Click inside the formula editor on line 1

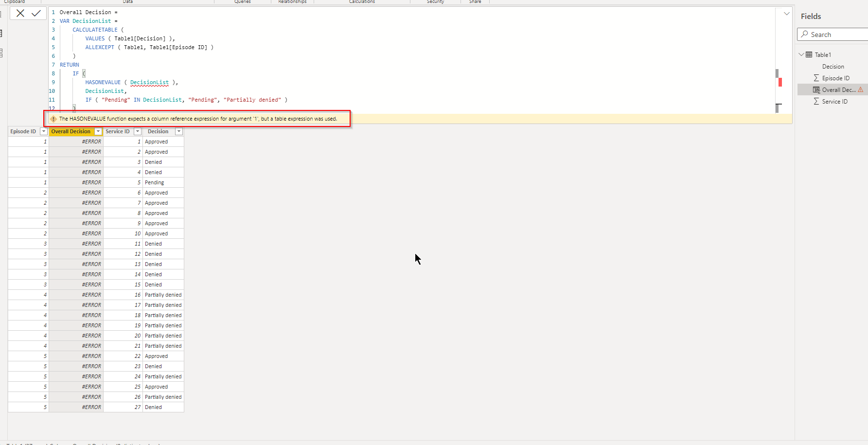pos(89,12)
